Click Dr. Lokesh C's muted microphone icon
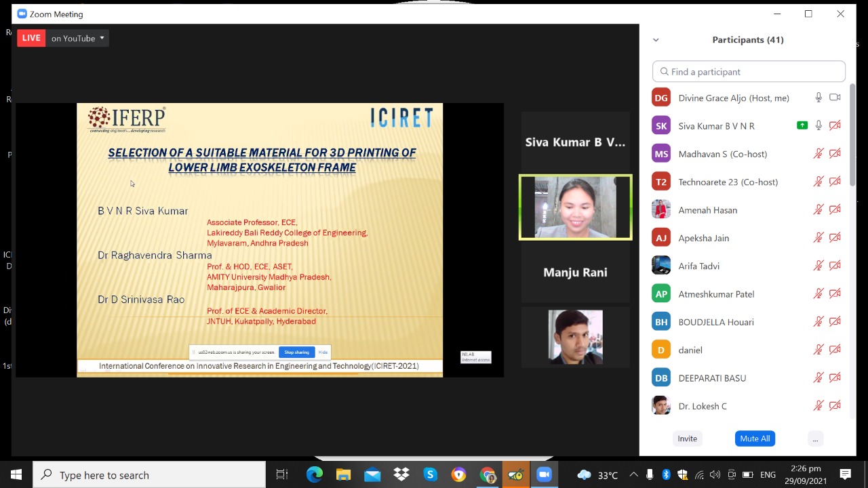 tap(818, 406)
